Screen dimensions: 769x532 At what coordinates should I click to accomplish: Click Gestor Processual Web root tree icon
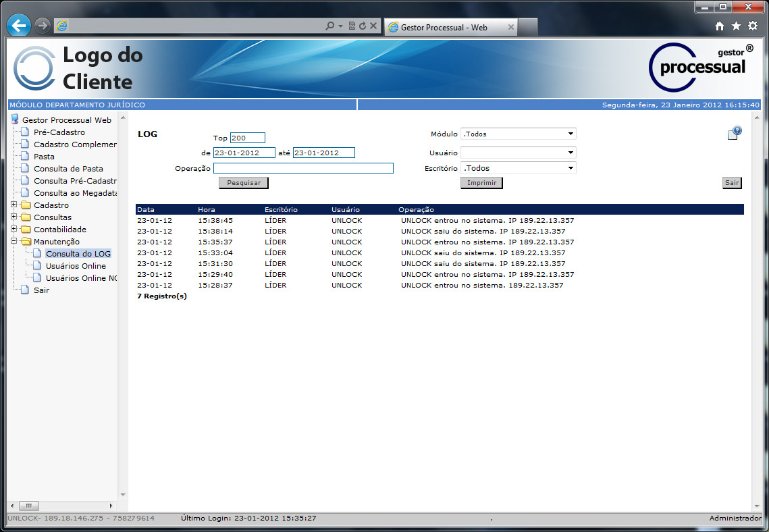click(x=15, y=119)
